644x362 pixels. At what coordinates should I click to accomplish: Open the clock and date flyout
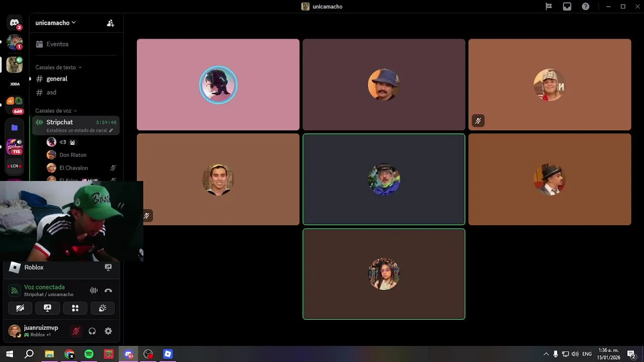click(609, 354)
